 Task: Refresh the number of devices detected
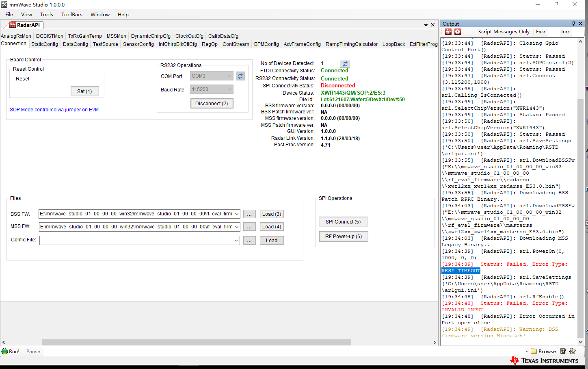point(345,64)
